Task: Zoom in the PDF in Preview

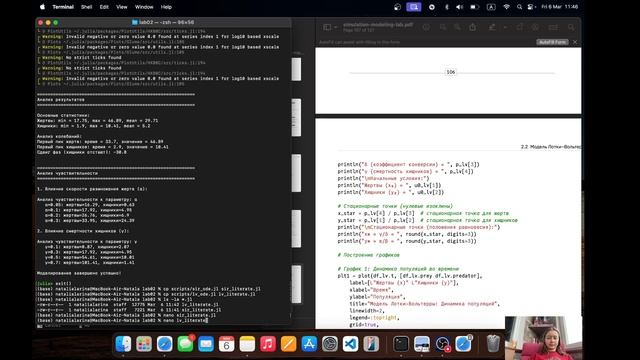Action: pyautogui.click(x=458, y=27)
